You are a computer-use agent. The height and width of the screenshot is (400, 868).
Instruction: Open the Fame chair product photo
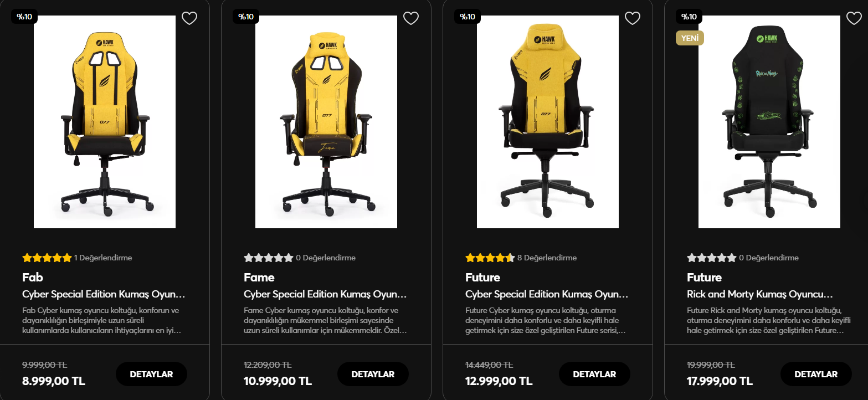tap(326, 122)
